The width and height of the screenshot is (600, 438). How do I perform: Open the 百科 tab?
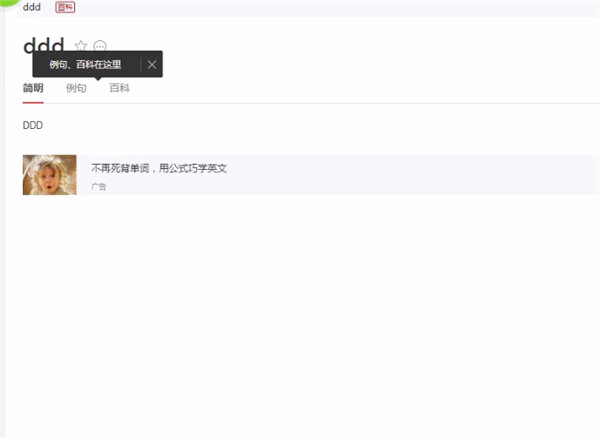119,88
